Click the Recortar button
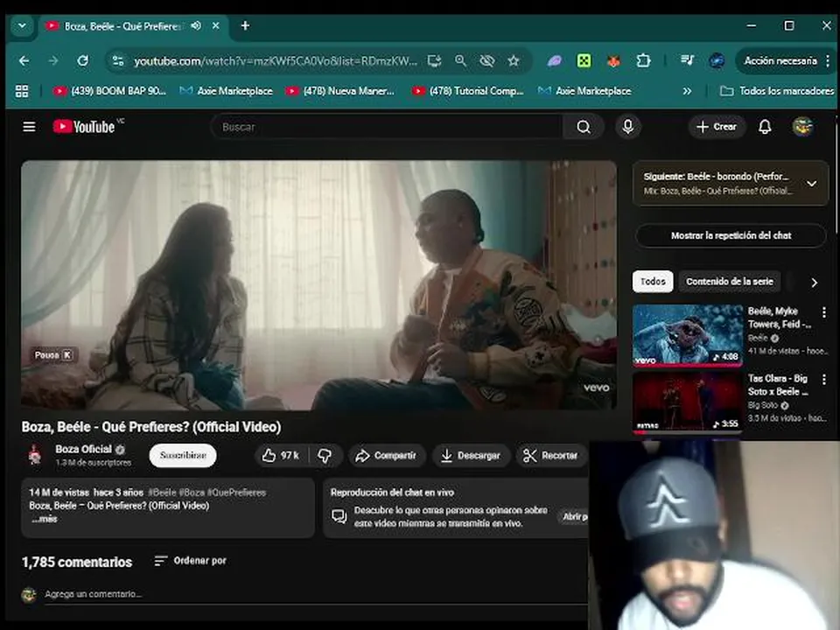Screen dimensions: 840x630 point(551,455)
